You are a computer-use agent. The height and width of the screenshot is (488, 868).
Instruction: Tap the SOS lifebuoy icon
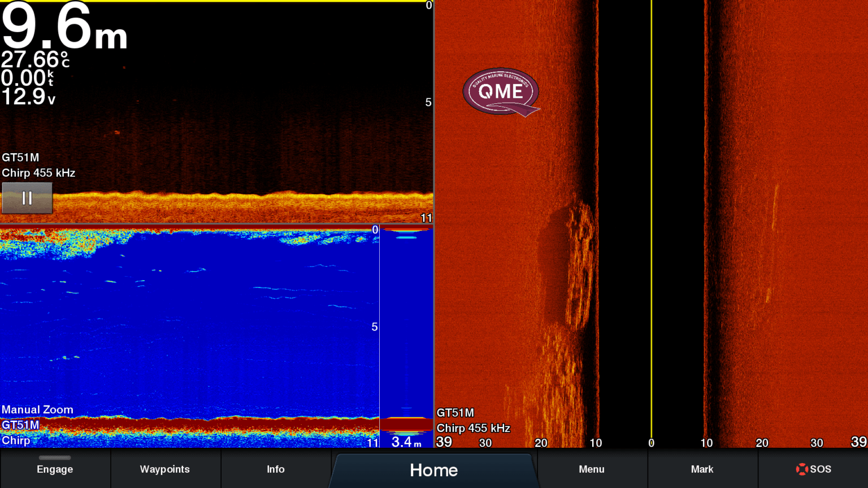tap(801, 469)
